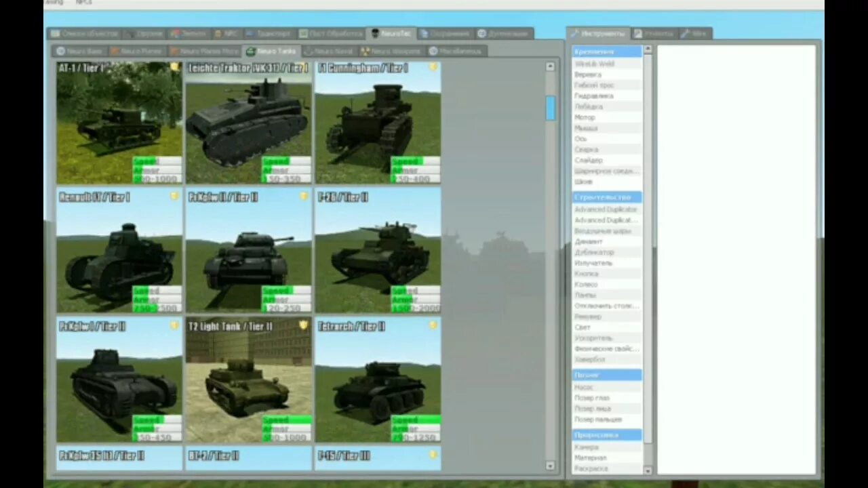This screenshot has height=488, width=868.
Task: Open the Энтити tab
Action: [189, 33]
